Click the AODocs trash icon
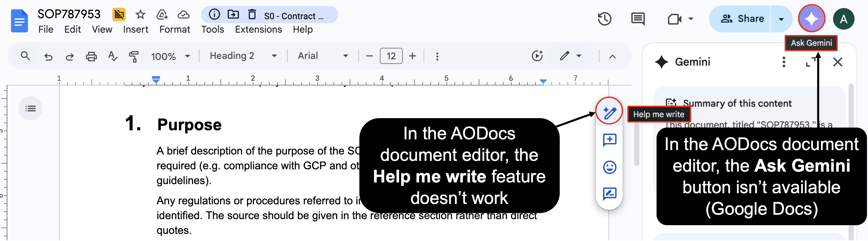 (252, 14)
